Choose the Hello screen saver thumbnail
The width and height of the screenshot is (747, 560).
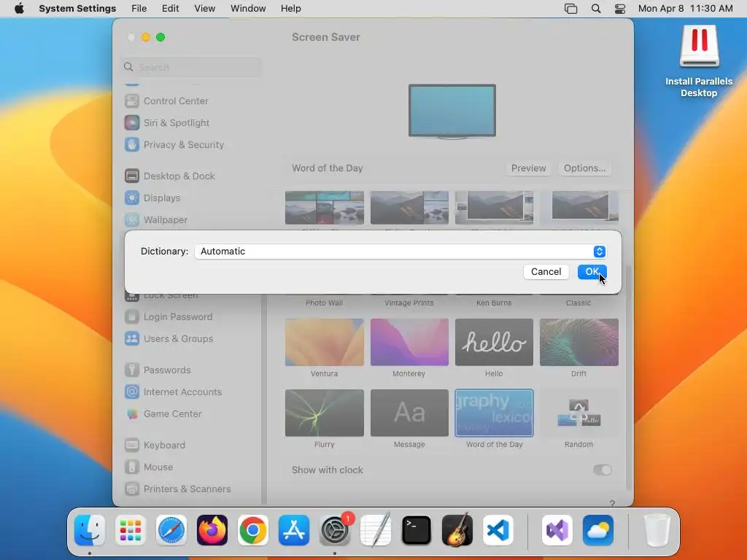coord(494,343)
